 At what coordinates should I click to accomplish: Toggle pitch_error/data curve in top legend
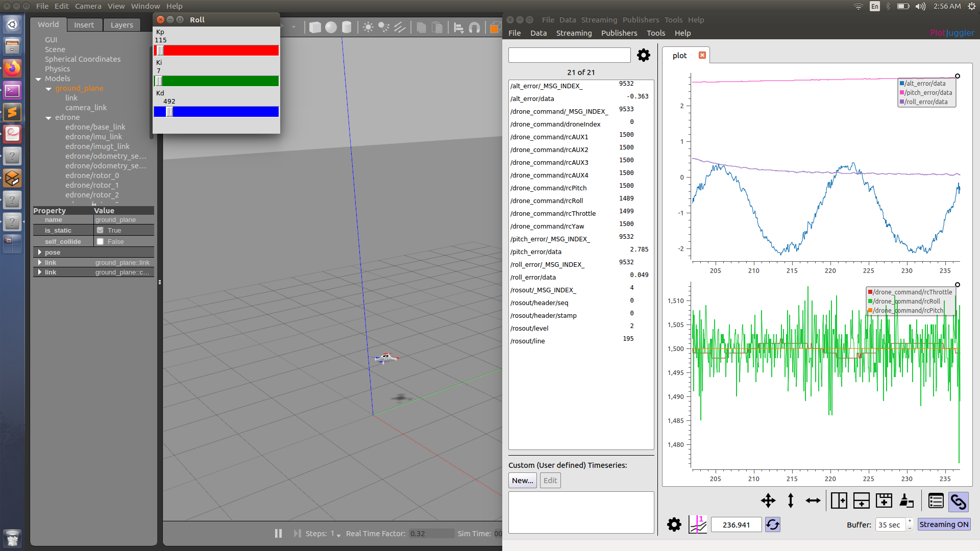(925, 93)
